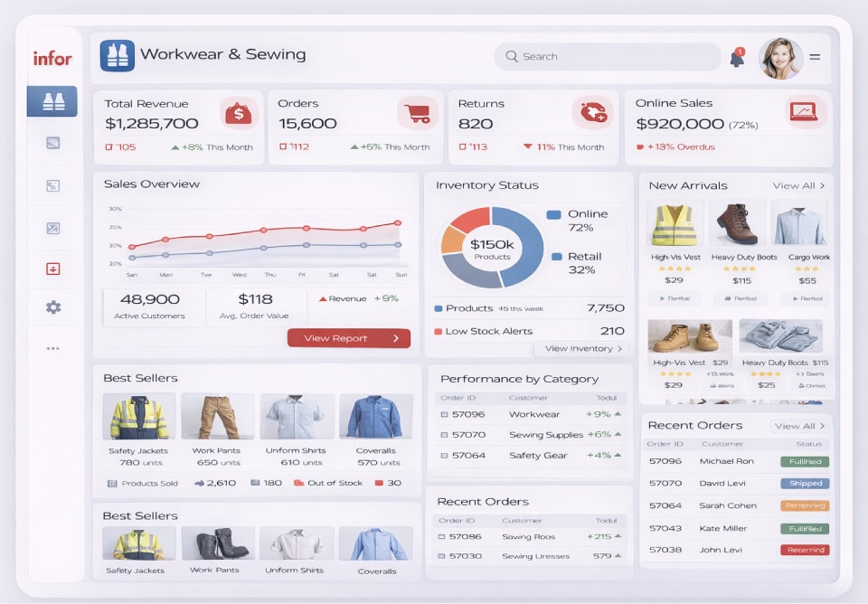Expand View All in Recent Orders
Image resolution: width=868 pixels, height=604 pixels.
tap(799, 426)
